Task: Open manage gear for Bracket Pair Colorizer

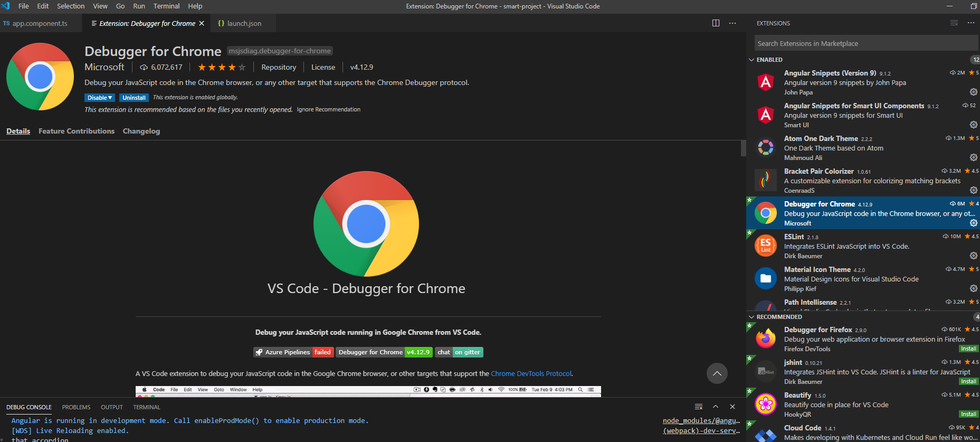Action: 974,190
